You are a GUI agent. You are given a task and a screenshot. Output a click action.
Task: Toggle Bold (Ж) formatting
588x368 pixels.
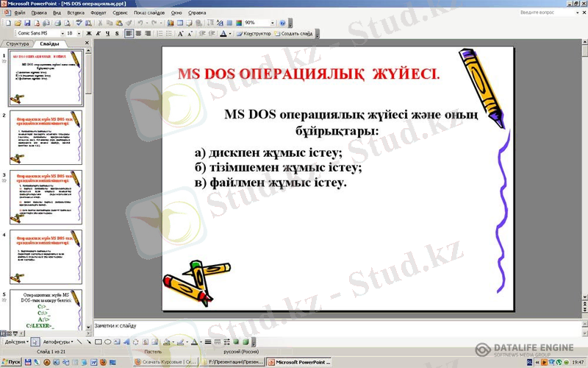click(x=89, y=33)
